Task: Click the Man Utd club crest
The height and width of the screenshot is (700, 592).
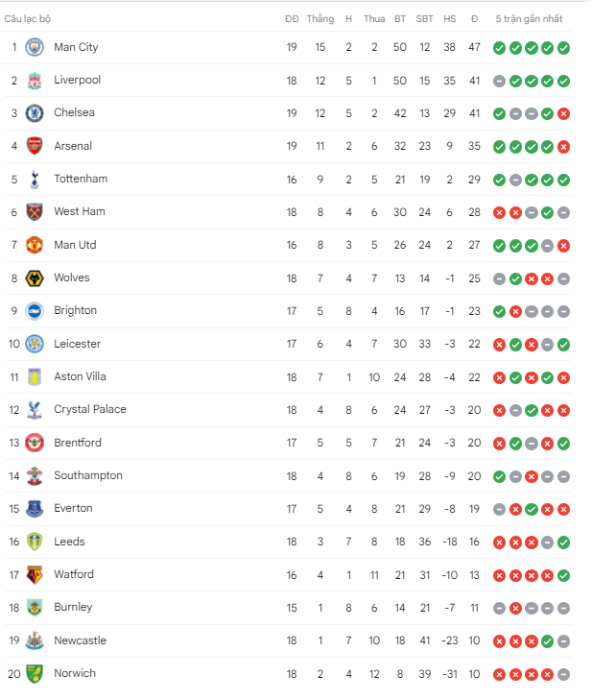Action: pos(35,245)
